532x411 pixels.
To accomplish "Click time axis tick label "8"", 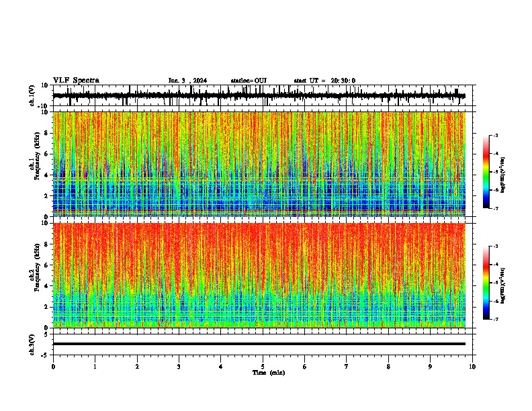I will (x=388, y=367).
